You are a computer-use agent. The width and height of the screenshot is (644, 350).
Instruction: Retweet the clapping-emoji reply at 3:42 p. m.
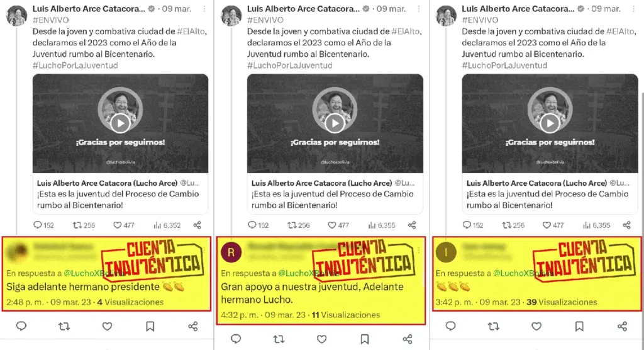pos(493,326)
